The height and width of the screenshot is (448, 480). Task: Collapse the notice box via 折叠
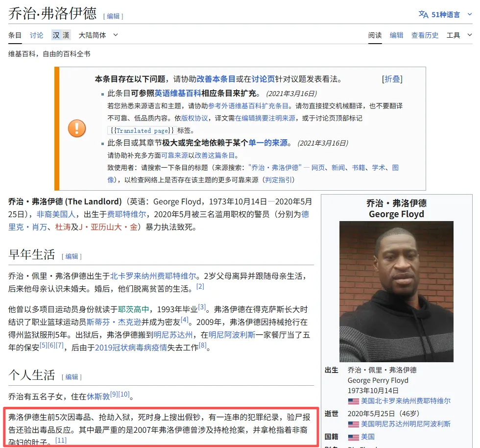tap(392, 78)
